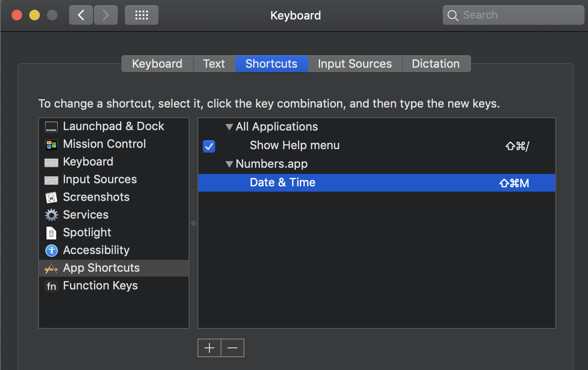Click the Accessibility icon
The image size is (588, 370).
pos(51,250)
